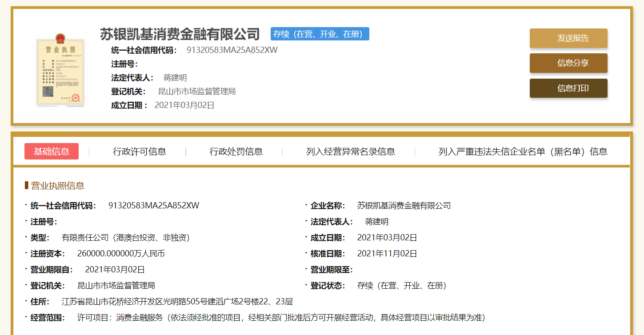The width and height of the screenshot is (644, 335).
Task: Switch to the 行政许可信息 tab
Action: tap(139, 152)
